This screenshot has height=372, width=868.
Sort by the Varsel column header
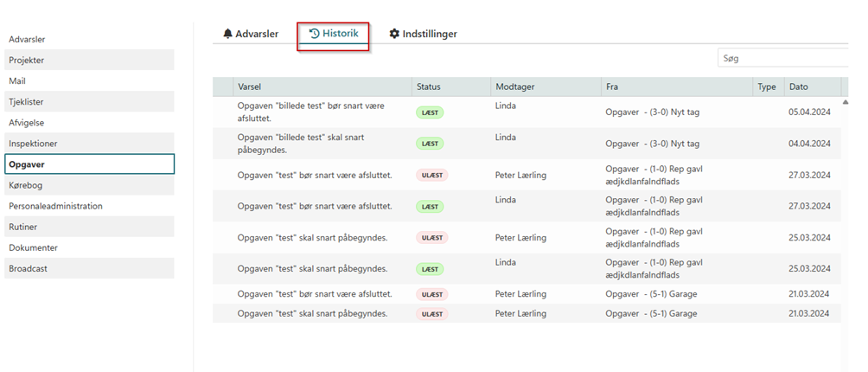pos(250,87)
